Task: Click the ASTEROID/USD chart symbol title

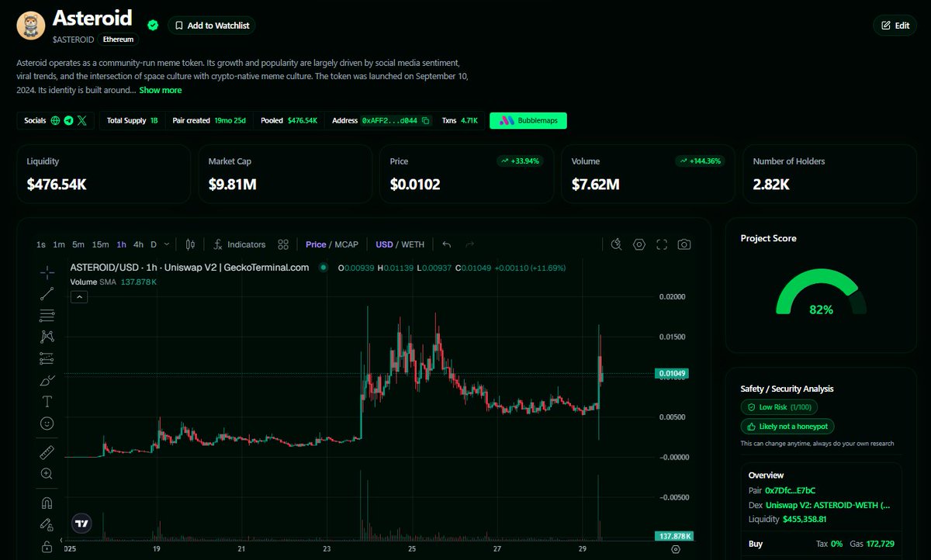Action: [x=190, y=268]
